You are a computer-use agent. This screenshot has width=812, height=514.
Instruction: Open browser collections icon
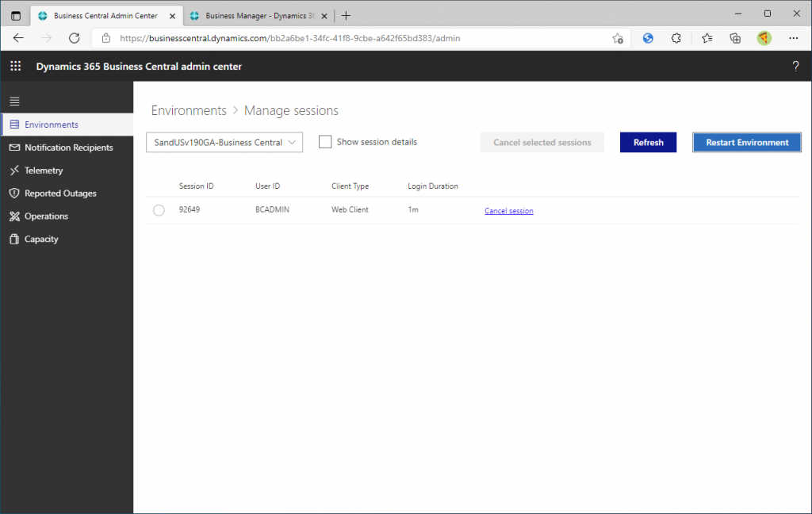tap(735, 38)
